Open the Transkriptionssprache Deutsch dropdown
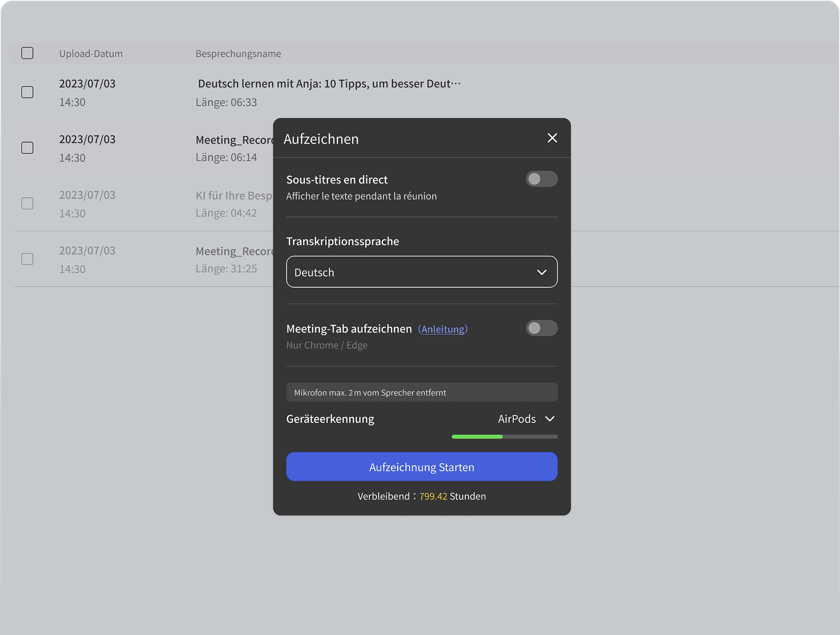 coord(421,272)
